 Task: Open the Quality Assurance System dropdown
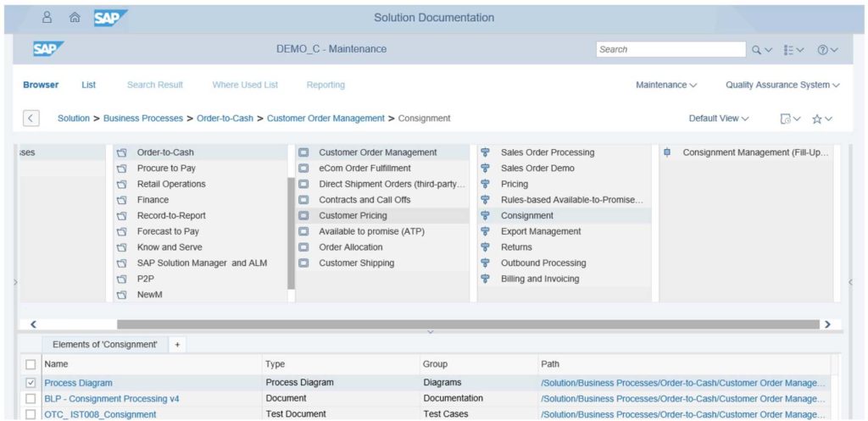[782, 86]
